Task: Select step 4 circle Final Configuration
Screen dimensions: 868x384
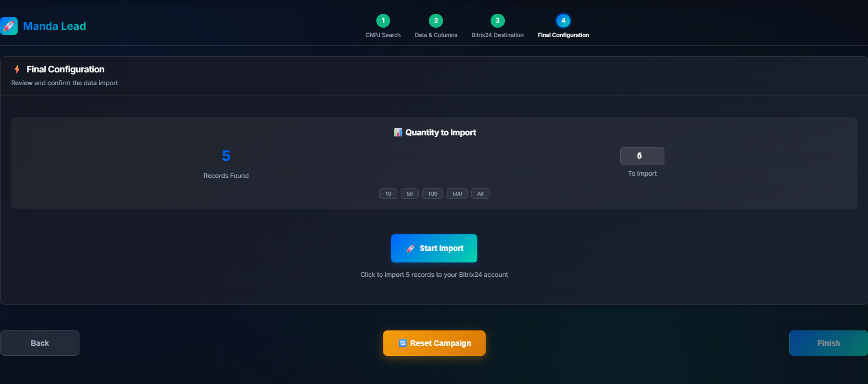Action: [563, 20]
